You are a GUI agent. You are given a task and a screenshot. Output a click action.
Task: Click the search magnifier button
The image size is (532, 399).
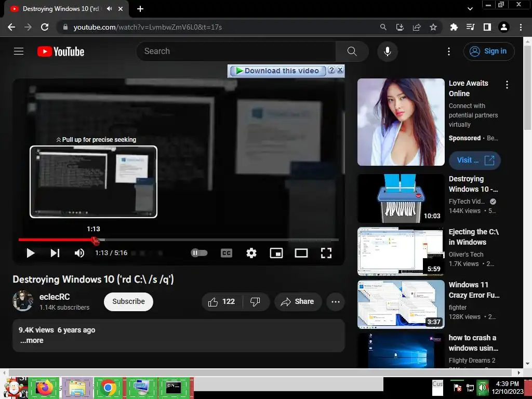click(352, 51)
